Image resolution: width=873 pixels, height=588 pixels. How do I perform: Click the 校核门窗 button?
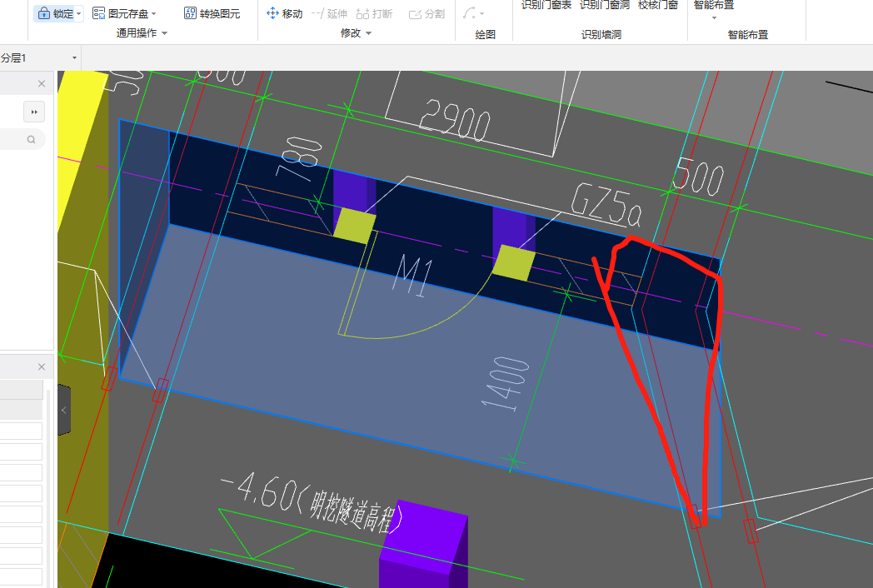pos(658,5)
